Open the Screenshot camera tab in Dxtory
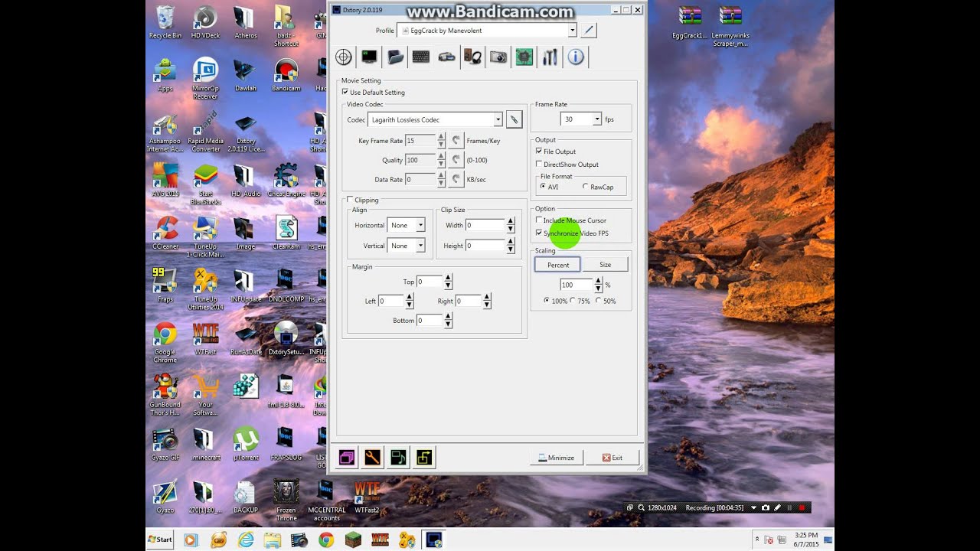Image resolution: width=980 pixels, height=551 pixels. (498, 57)
